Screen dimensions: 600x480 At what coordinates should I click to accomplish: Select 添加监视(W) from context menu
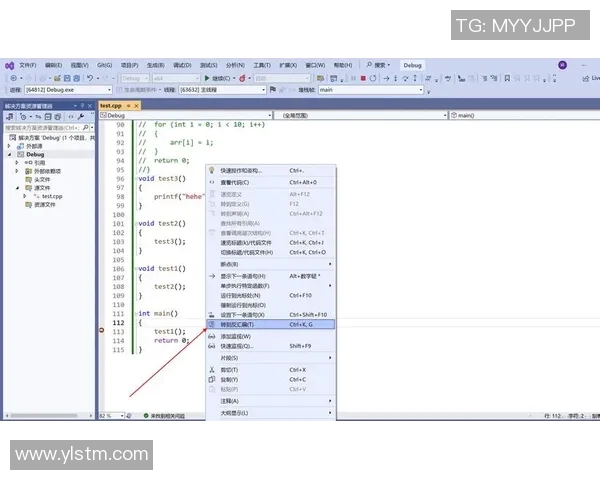236,336
